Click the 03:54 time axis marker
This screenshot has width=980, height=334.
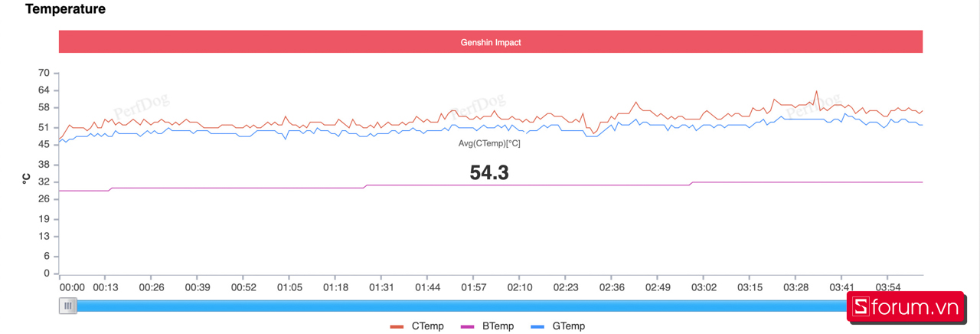click(x=887, y=287)
